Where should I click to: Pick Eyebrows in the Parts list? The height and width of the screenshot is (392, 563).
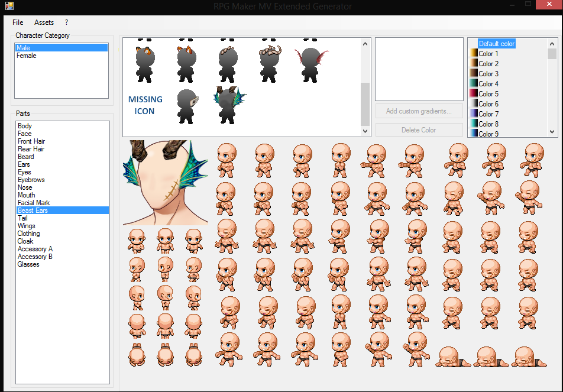[x=63, y=180]
